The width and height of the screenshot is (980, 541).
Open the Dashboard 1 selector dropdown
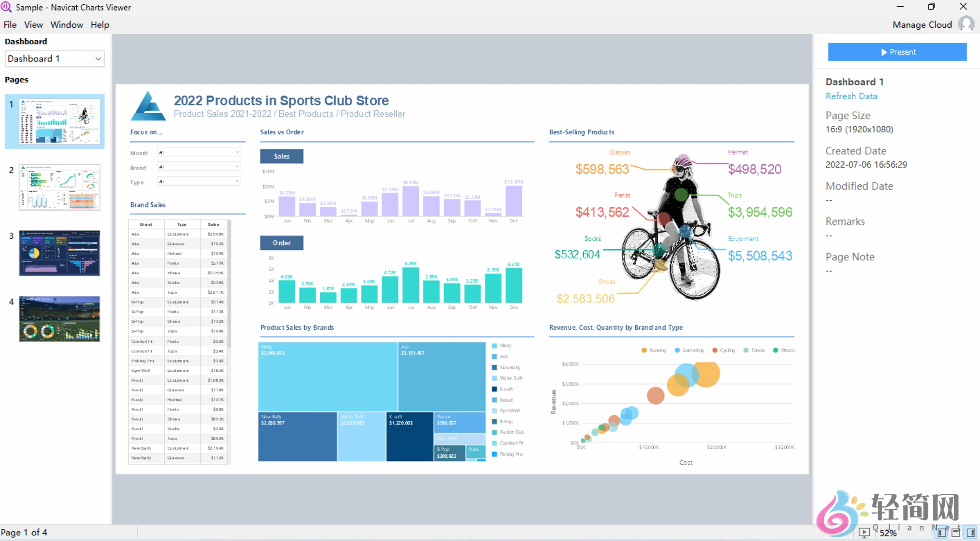[54, 58]
